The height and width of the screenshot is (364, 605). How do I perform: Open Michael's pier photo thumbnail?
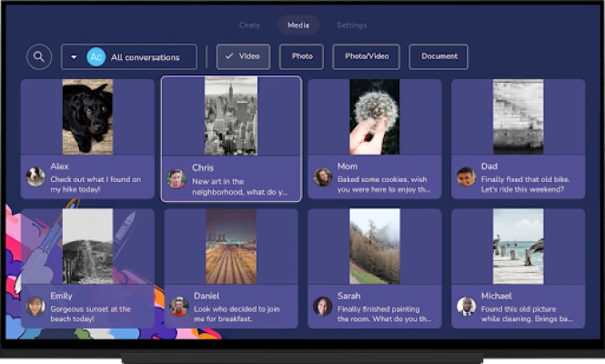(x=518, y=246)
